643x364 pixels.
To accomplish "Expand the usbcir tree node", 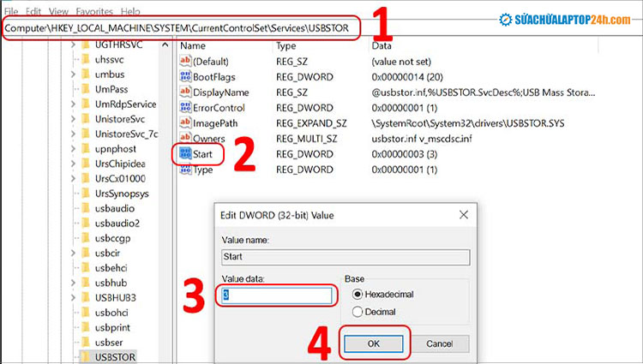I will (x=73, y=253).
